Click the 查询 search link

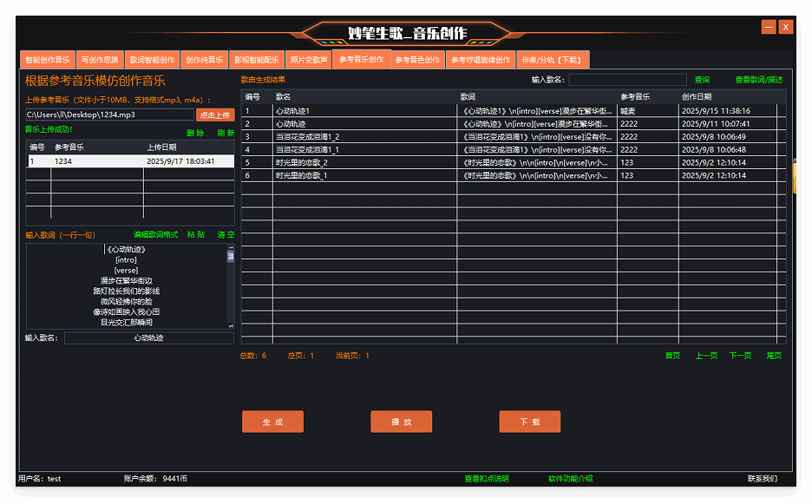702,80
